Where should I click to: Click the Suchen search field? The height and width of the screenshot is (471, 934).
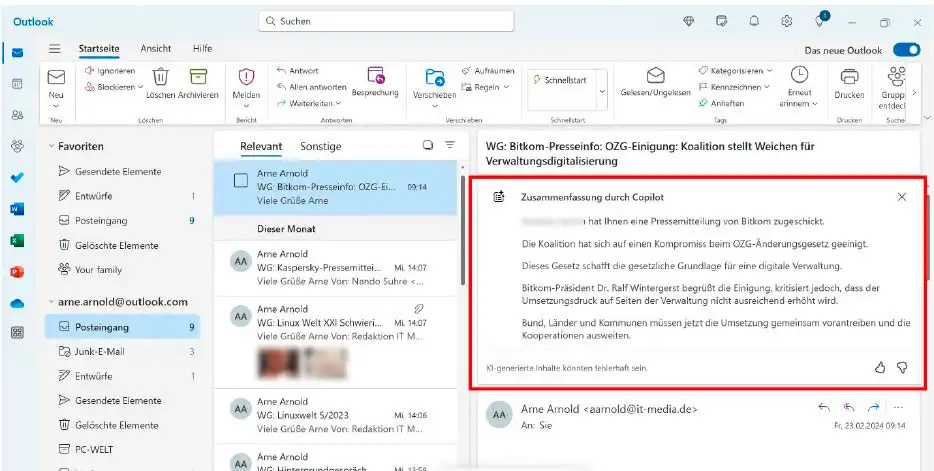tap(386, 21)
